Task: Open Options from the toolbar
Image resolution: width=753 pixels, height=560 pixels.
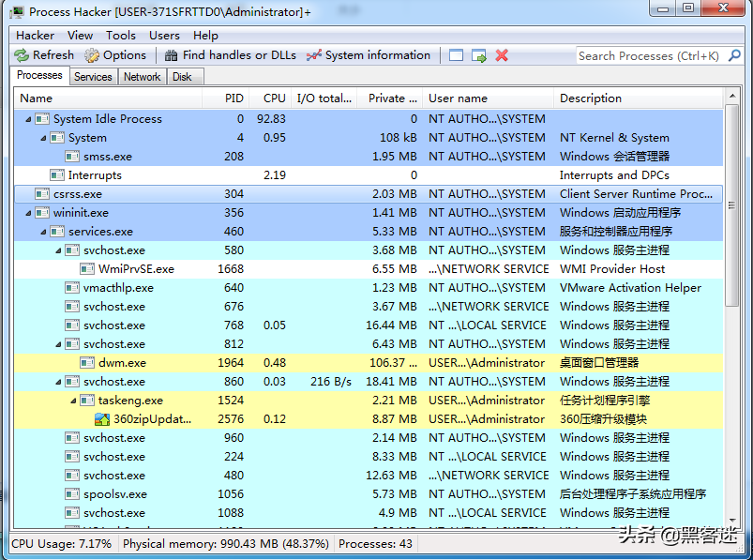Action: (x=92, y=55)
